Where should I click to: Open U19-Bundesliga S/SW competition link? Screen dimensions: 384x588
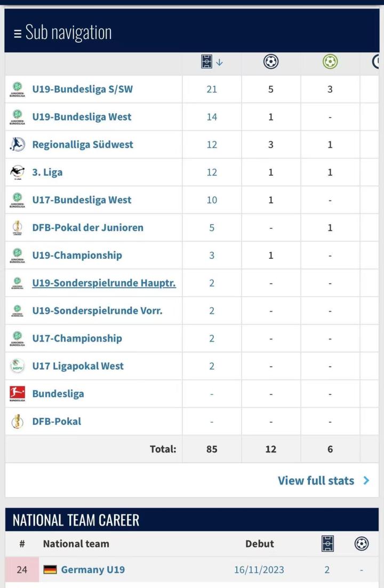click(83, 89)
